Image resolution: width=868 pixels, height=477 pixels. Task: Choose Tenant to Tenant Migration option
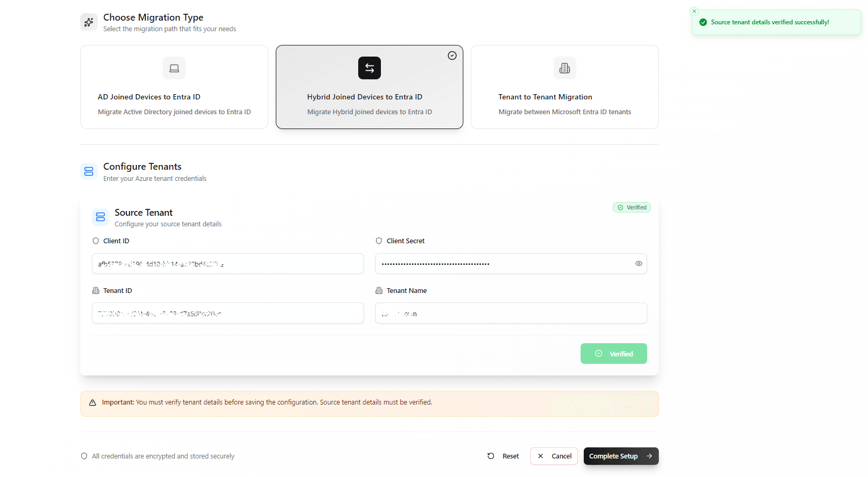click(564, 87)
